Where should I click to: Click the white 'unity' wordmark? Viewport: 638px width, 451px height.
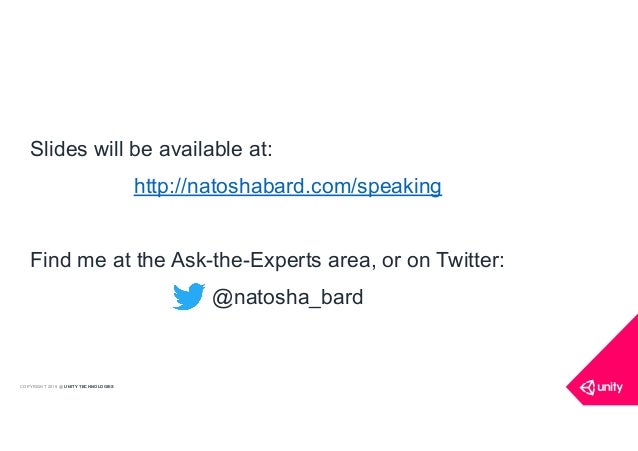(610, 387)
